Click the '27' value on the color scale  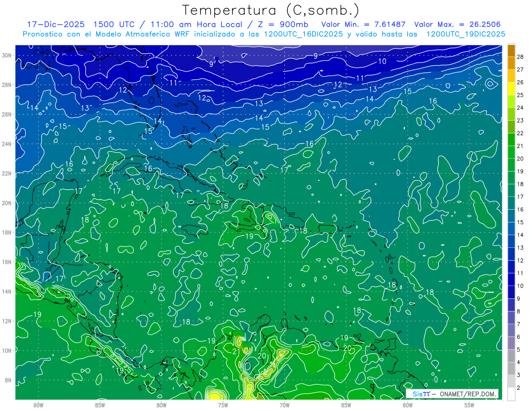520,69
